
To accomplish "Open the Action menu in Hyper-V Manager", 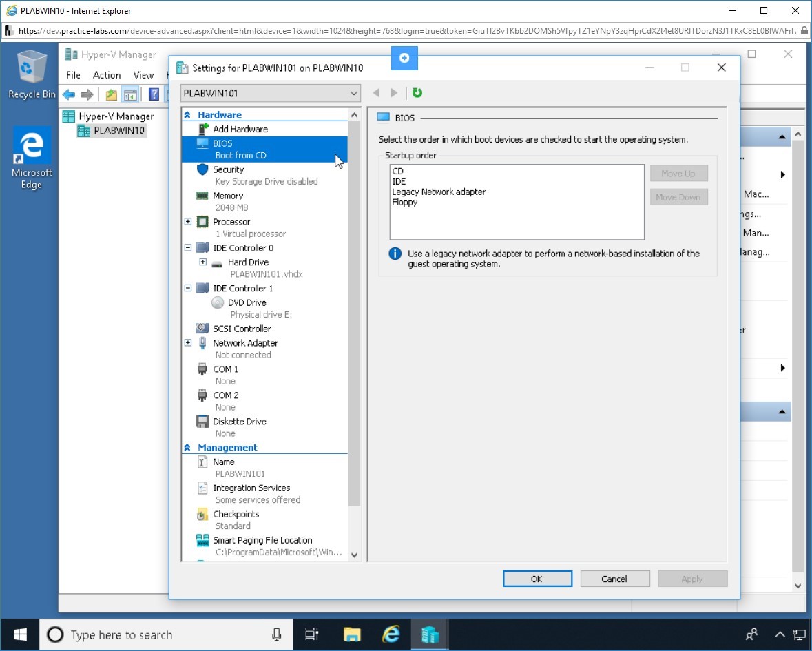I will coord(107,75).
